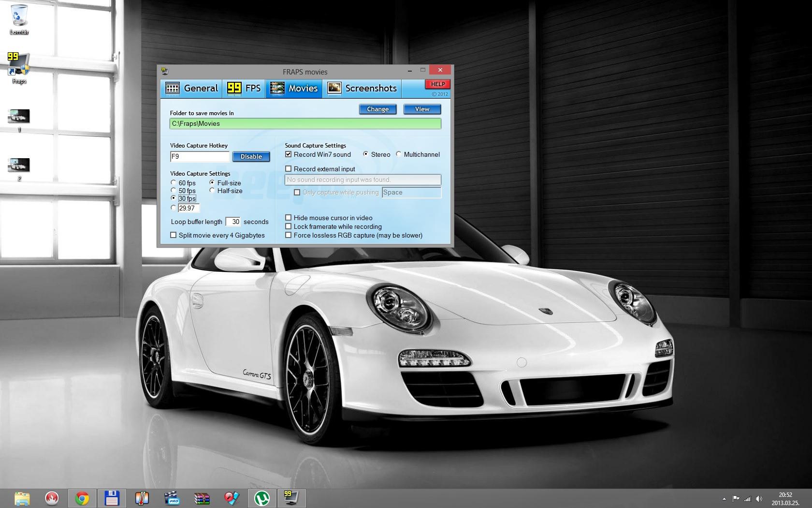Image resolution: width=812 pixels, height=508 pixels.
Task: Open the thermometer temperature app in taskbar
Action: click(142, 498)
